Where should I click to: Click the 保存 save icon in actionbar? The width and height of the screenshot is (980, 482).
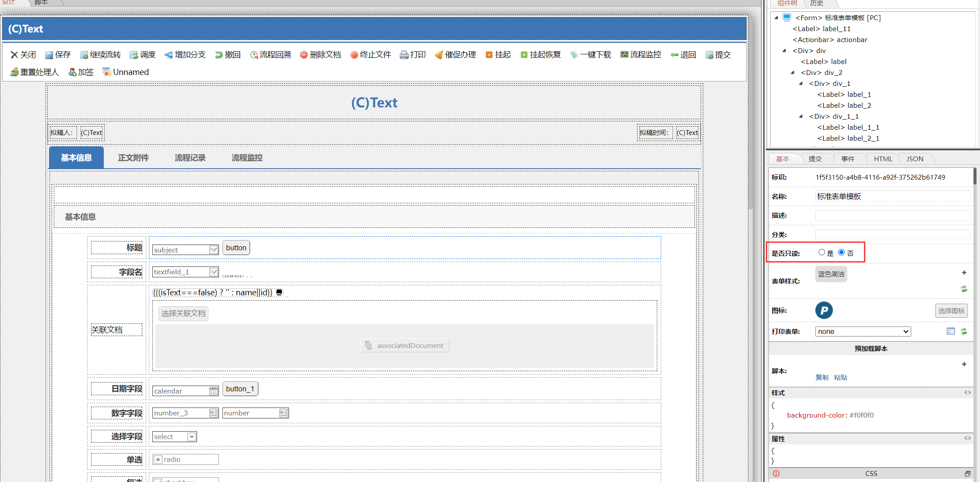(49, 55)
